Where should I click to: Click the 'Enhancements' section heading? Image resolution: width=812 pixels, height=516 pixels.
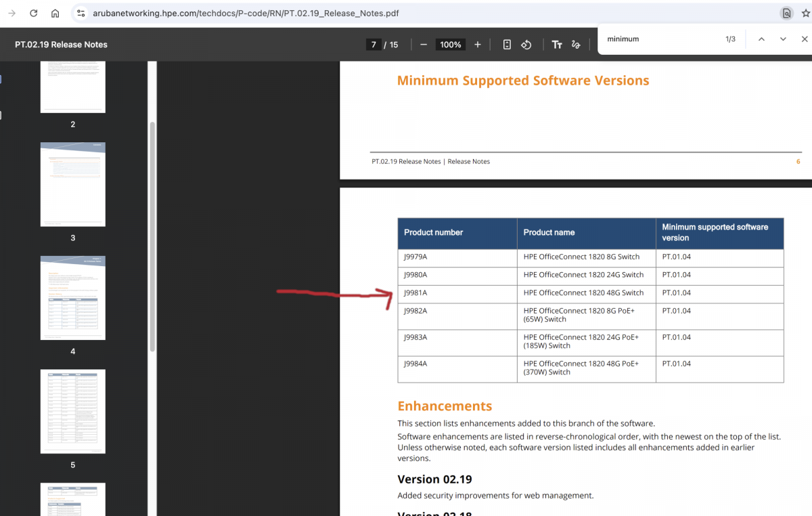pyautogui.click(x=445, y=406)
